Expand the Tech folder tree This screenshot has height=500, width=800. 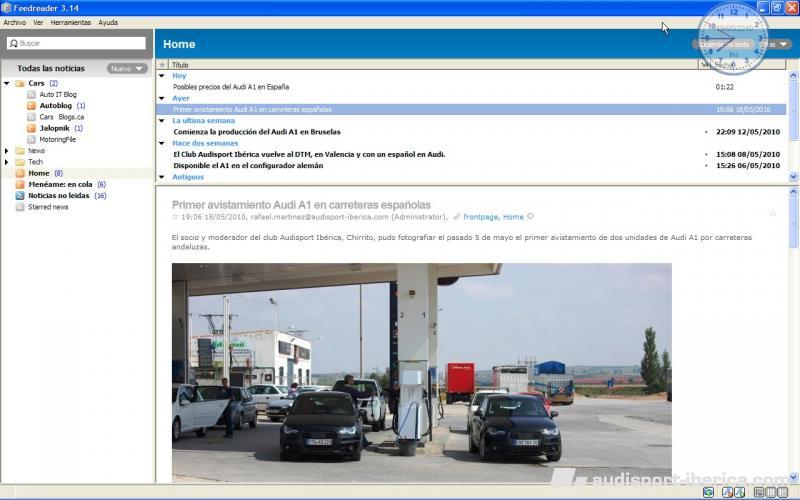tap(7, 162)
